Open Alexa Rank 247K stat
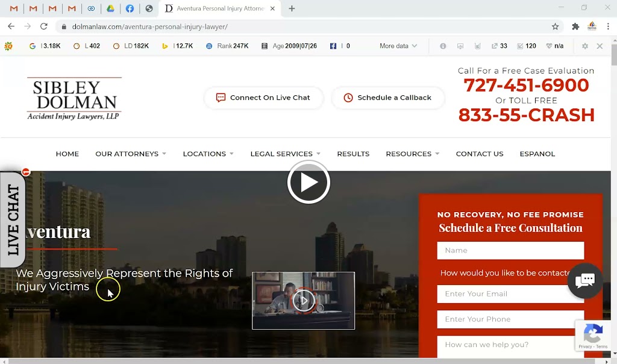617x364 pixels. coord(227,46)
